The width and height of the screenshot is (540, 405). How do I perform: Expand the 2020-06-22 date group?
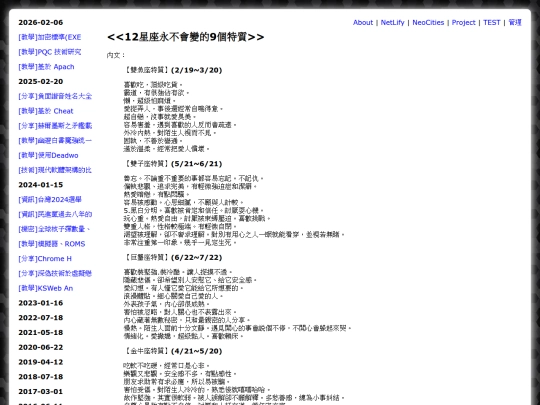pos(41,347)
